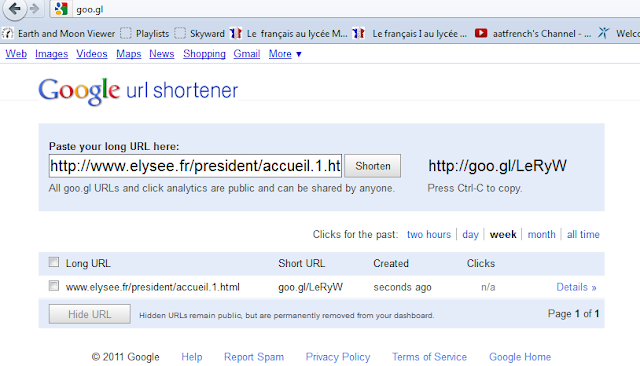Screen dimensions: 640x366
Task: Open the Privacy Policy link
Action: [338, 357]
